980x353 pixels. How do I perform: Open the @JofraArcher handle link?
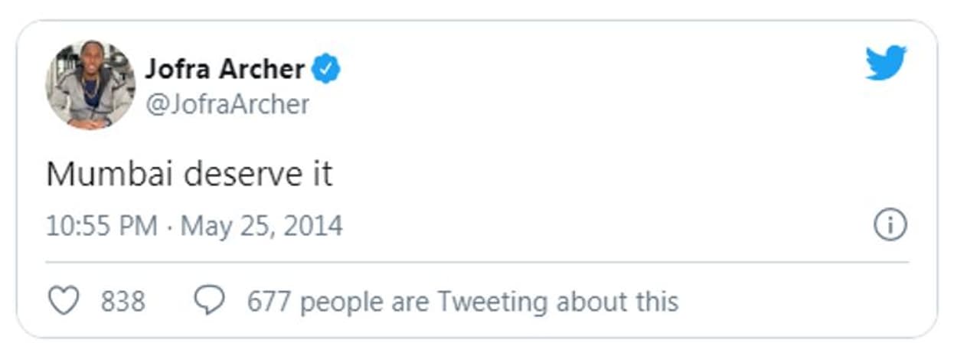(x=227, y=104)
